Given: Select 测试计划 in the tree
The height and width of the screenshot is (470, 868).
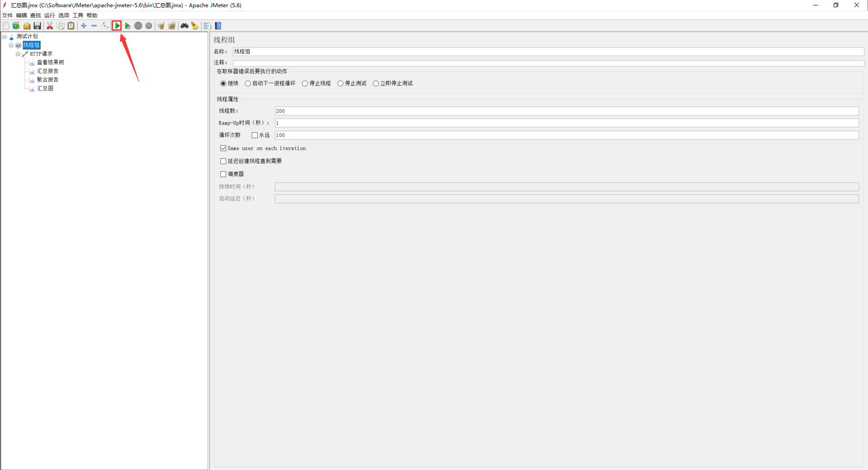Looking at the screenshot, I should tap(27, 37).
